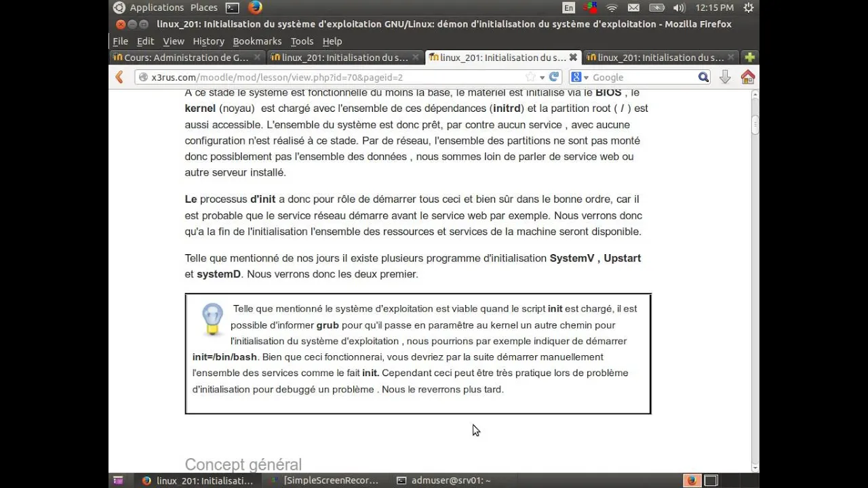Open the En keyboard layout indicator
868x488 pixels.
[568, 8]
